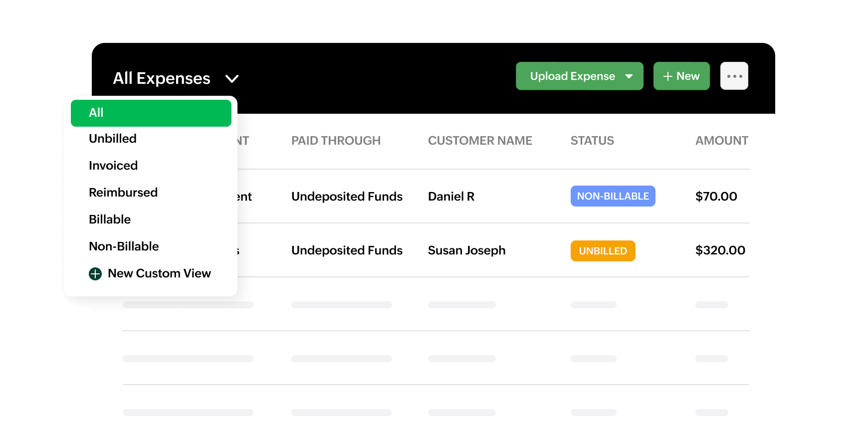Viewport: 868px width, 439px height.
Task: Collapse the All Expenses view chevron
Action: pyautogui.click(x=232, y=79)
